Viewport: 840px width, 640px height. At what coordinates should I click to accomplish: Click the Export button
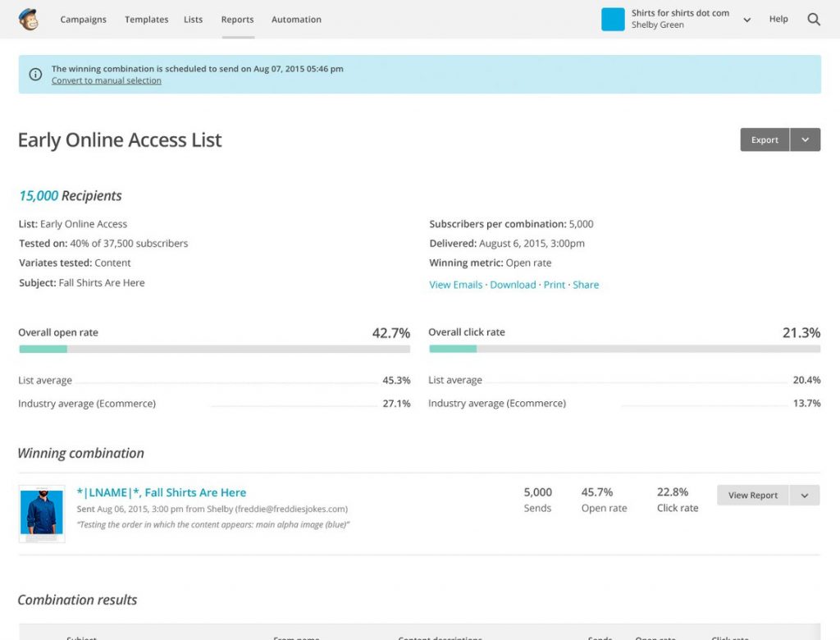pos(765,140)
